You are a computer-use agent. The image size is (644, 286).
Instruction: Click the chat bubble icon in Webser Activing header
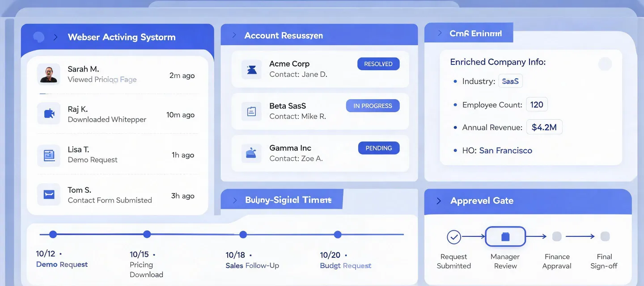(x=39, y=37)
